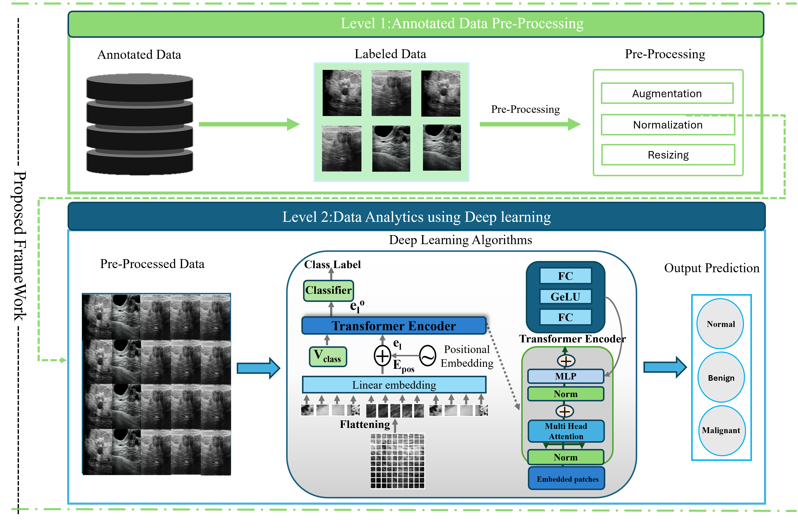Click the Norm block above Embedded patches
Screen dimensions: 798x532
(565, 457)
